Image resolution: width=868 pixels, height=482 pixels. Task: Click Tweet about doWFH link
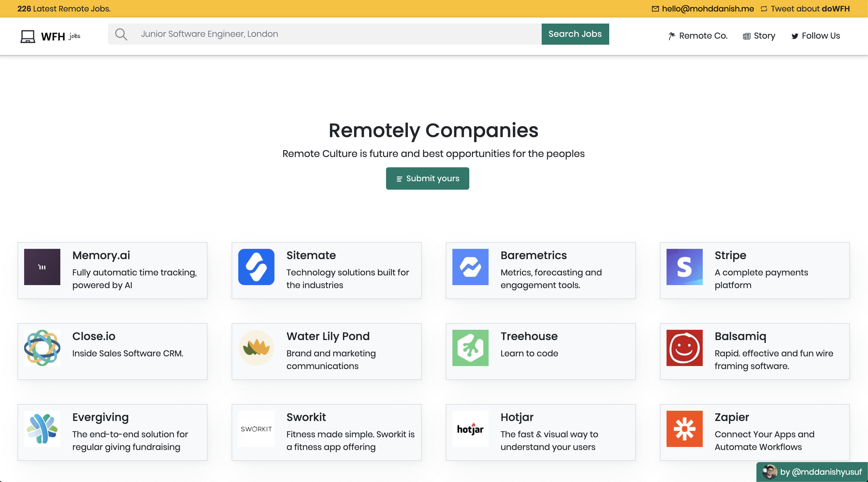pyautogui.click(x=805, y=9)
